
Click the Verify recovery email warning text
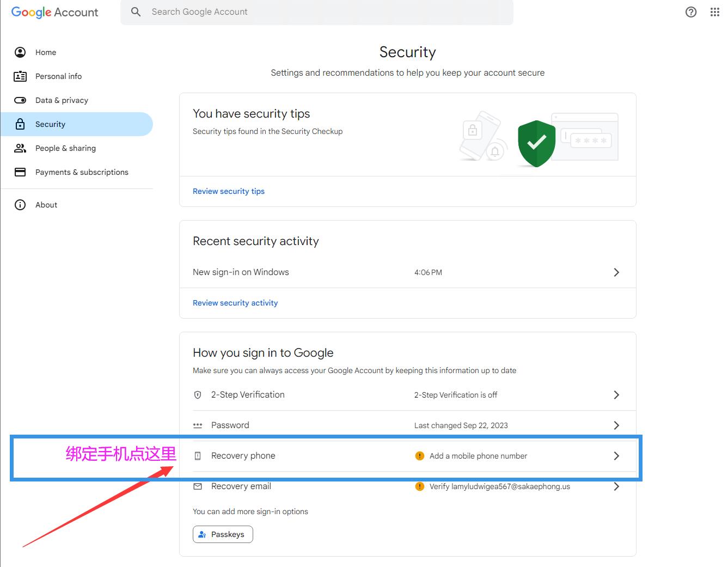pos(499,486)
